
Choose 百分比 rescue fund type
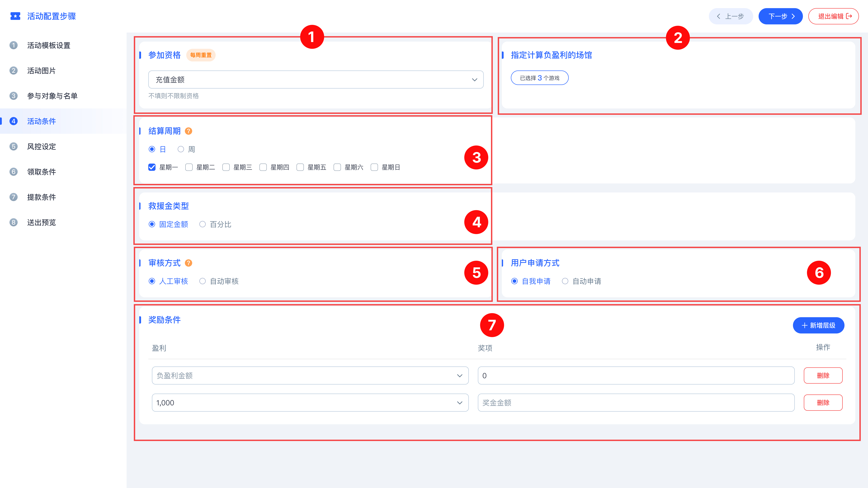(x=203, y=224)
